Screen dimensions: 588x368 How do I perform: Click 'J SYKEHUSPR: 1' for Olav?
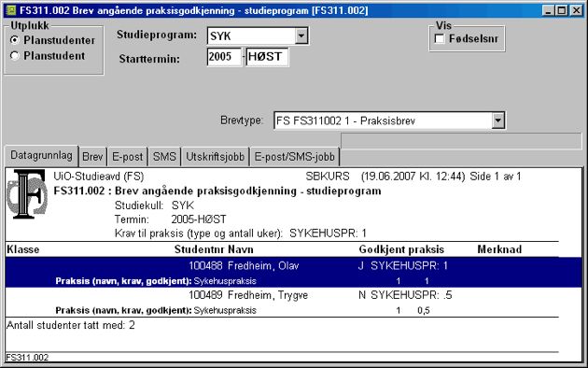click(403, 266)
